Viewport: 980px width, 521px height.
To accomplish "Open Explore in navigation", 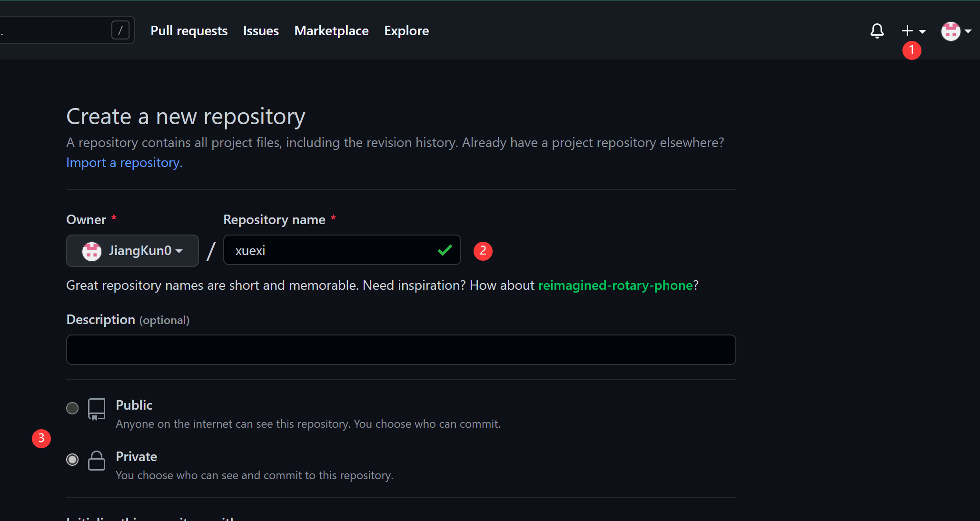I will (406, 31).
